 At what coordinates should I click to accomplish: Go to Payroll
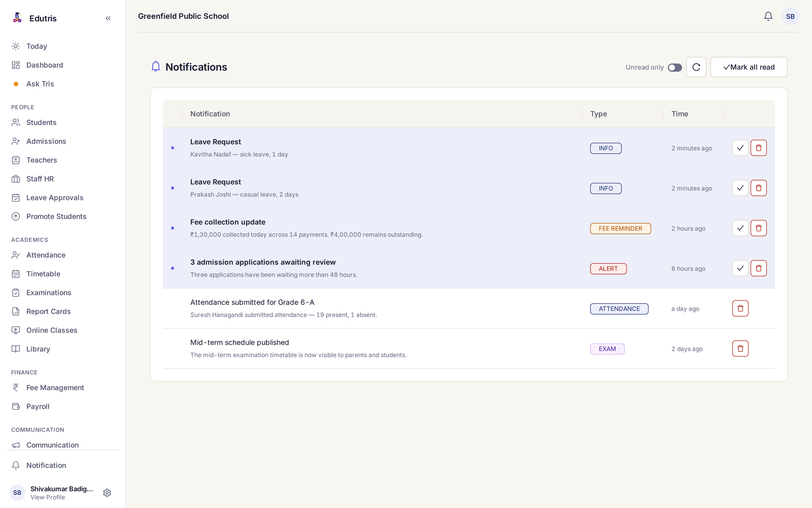tap(63, 406)
